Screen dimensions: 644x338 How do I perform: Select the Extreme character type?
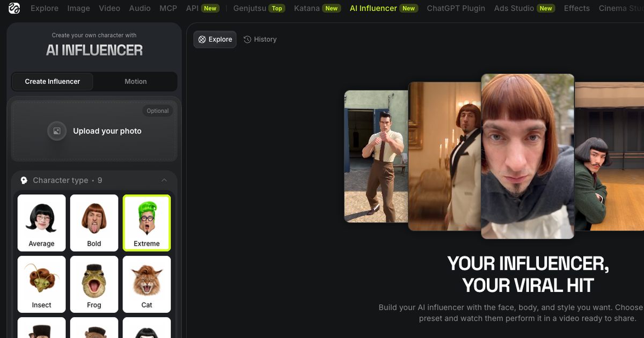pos(147,223)
